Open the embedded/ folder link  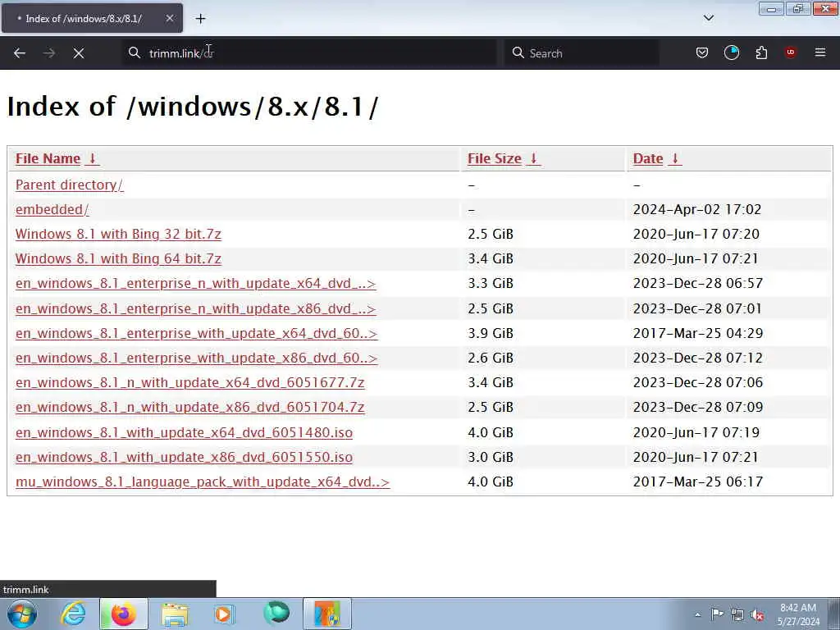coord(52,209)
